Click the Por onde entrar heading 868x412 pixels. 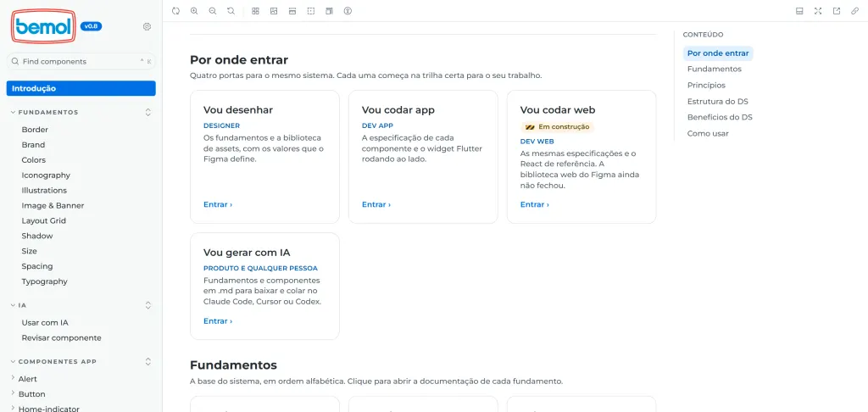click(x=238, y=60)
